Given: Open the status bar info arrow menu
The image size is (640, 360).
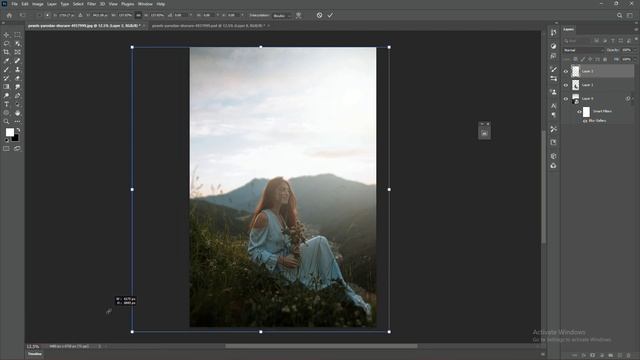Looking at the screenshot, I should pyautogui.click(x=99, y=346).
